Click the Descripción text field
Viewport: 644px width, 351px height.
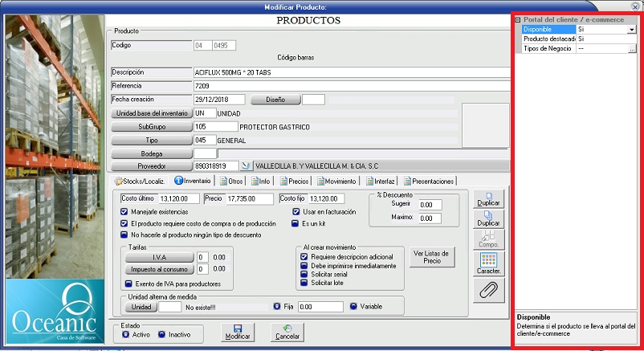point(352,72)
